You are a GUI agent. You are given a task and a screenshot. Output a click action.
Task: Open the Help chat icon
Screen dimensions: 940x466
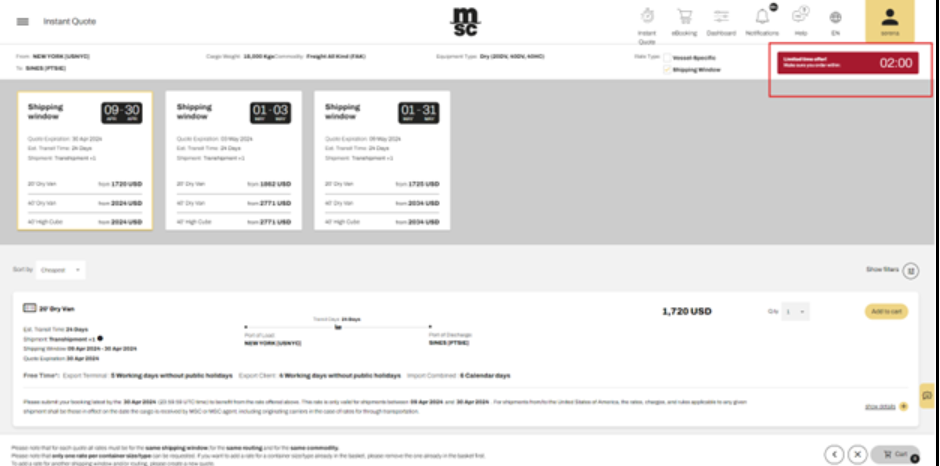coord(800,15)
